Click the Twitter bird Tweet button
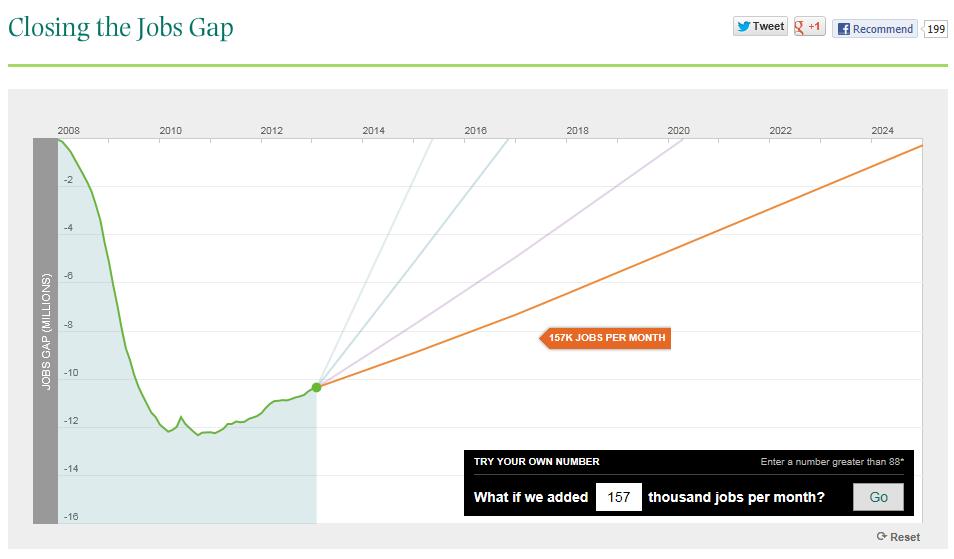954x559 pixels. [x=760, y=27]
